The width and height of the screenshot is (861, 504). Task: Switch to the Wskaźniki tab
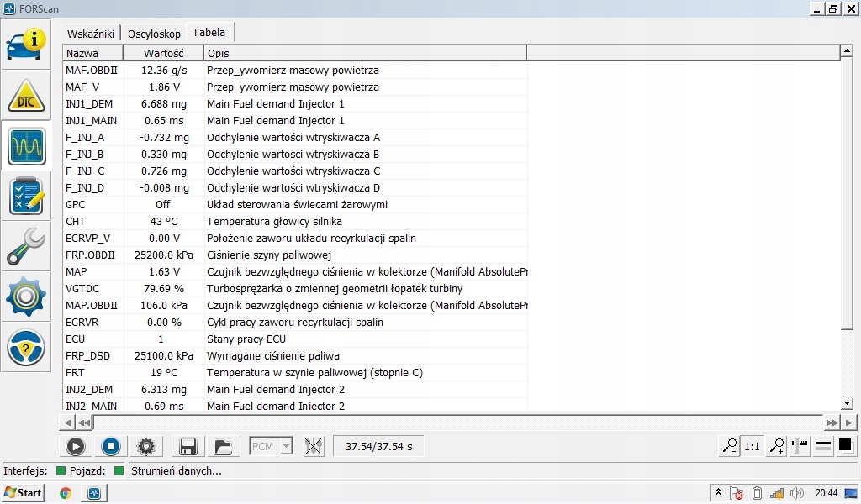(91, 34)
